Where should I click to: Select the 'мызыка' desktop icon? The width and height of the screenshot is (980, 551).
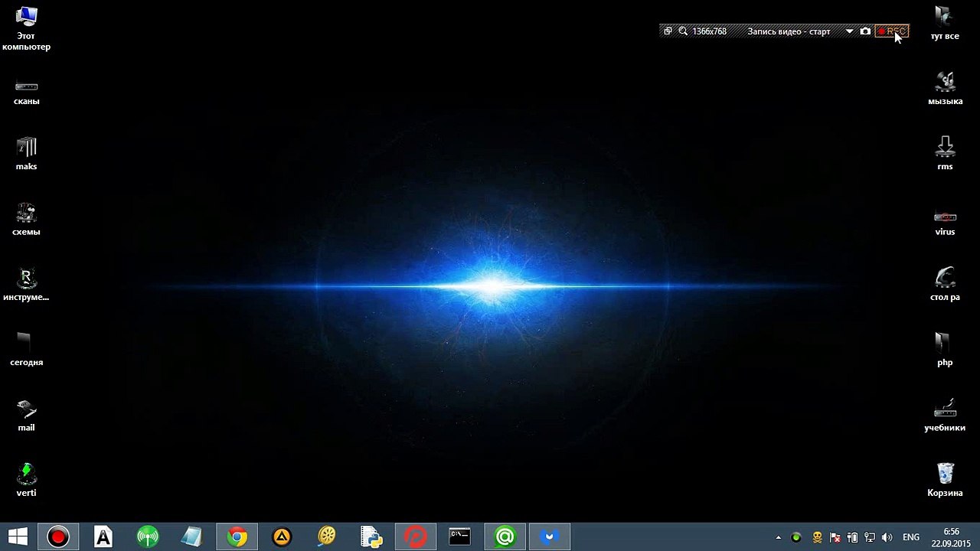945,89
